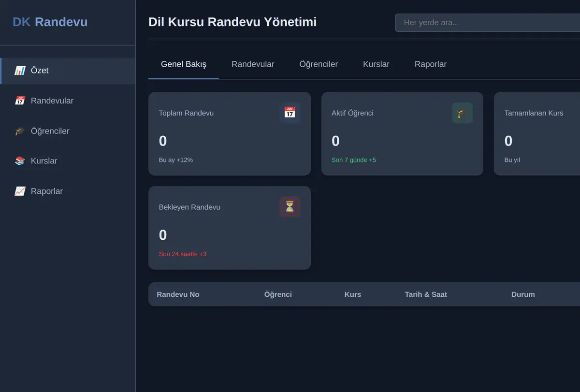
Task: Click the Tarih & Saat column header
Action: (426, 294)
